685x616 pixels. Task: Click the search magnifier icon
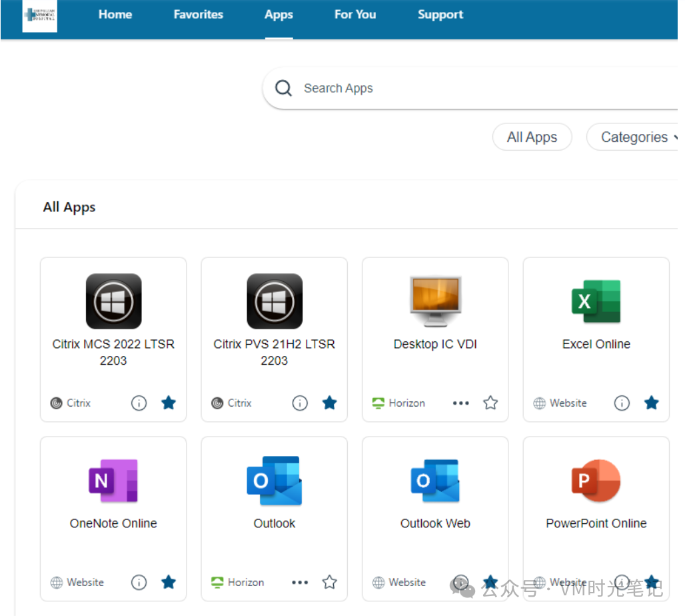(x=283, y=88)
